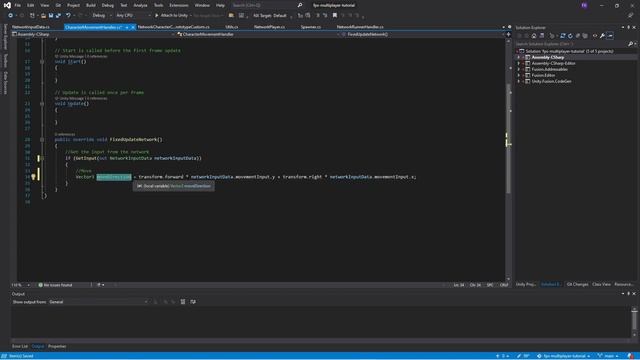The width and height of the screenshot is (640, 360).
Task: Click account badge icon in title bar
Action: point(584,5)
